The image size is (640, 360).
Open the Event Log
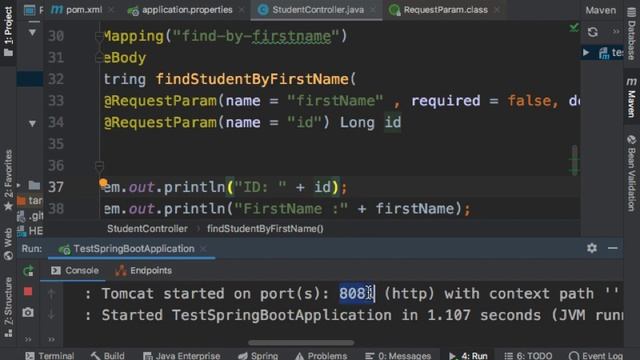[x=596, y=356]
